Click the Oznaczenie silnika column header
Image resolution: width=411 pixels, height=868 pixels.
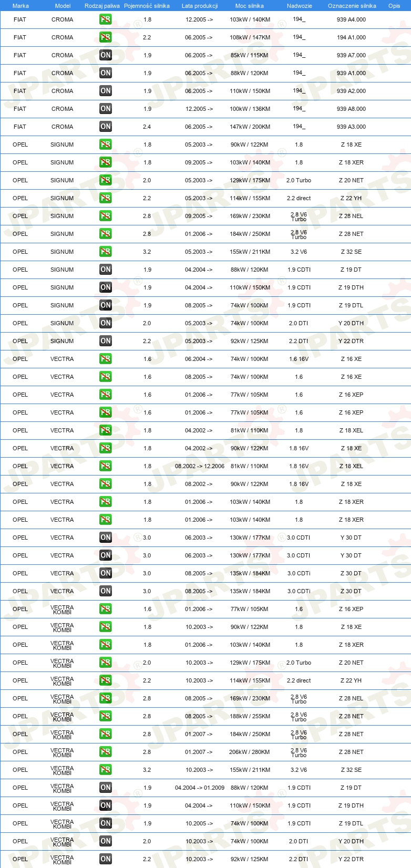tap(352, 6)
